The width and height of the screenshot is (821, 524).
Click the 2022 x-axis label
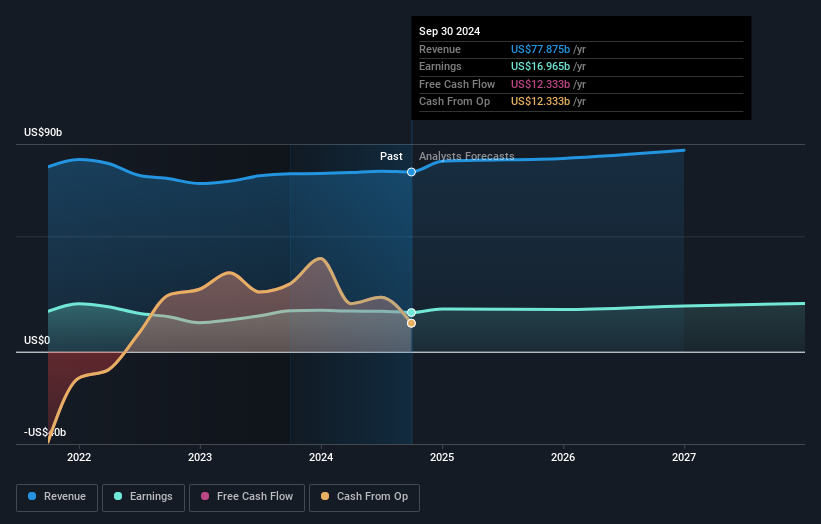79,458
